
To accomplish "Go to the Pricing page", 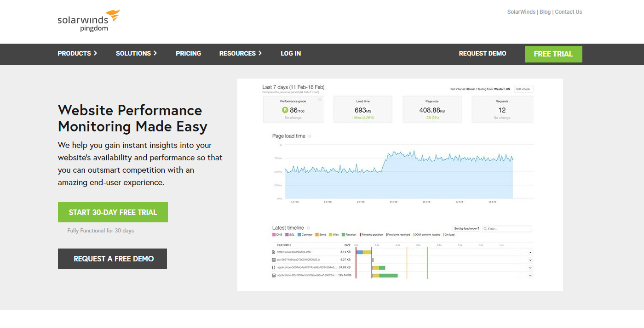I will click(188, 54).
